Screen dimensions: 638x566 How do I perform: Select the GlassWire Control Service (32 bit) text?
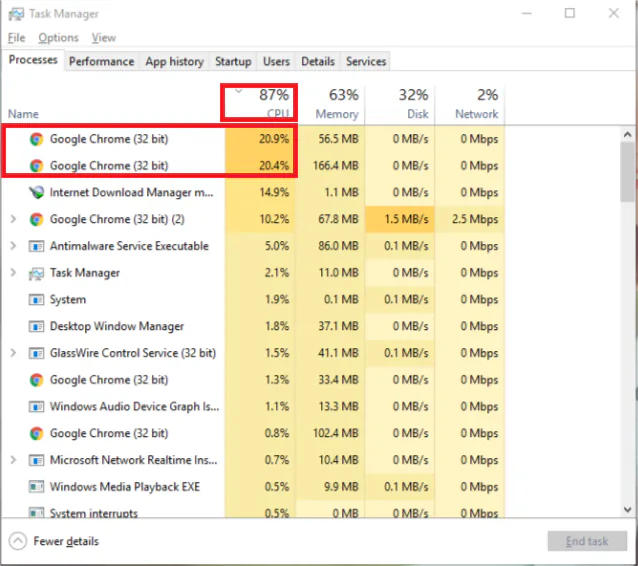coord(133,353)
